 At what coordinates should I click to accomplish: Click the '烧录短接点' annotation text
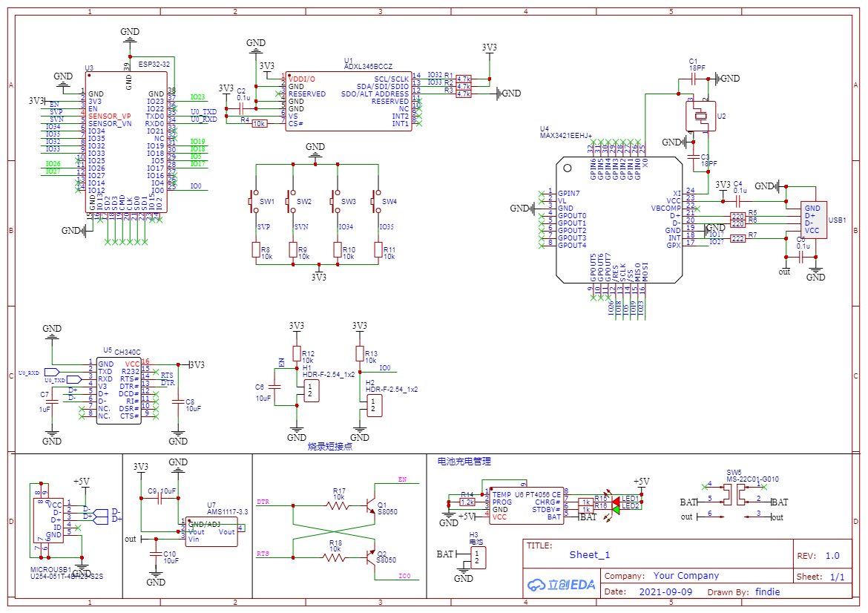[x=330, y=446]
